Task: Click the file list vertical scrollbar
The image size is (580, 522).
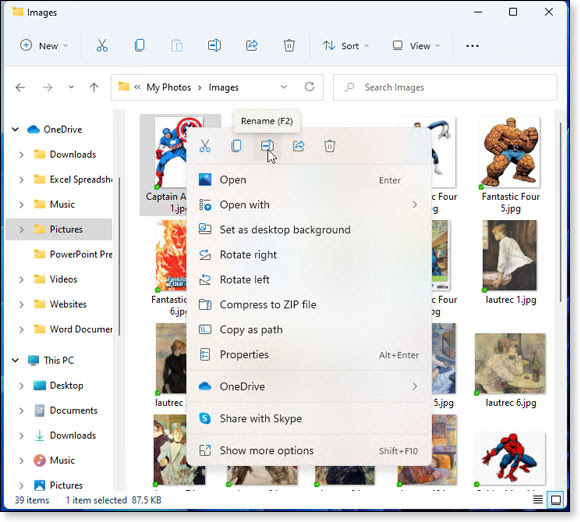Action: [561, 212]
